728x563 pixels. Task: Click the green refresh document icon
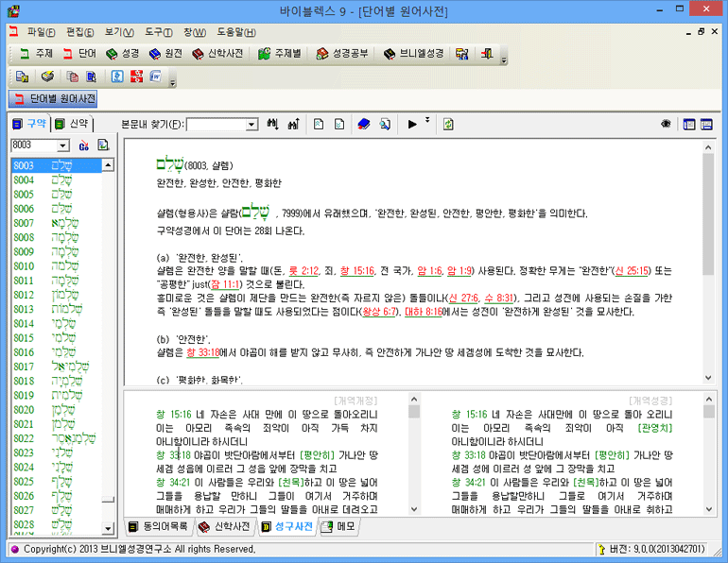point(448,125)
